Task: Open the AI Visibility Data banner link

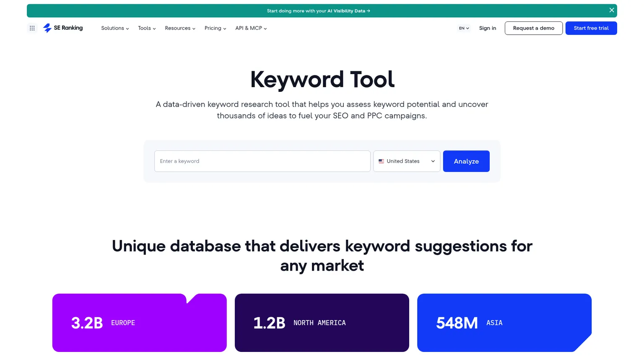Action: pyautogui.click(x=318, y=11)
